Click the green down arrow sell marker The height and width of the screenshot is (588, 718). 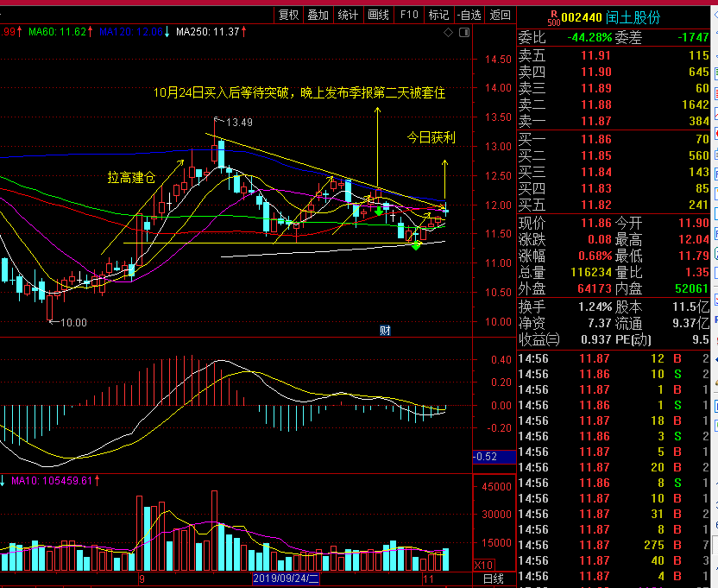click(x=379, y=211)
